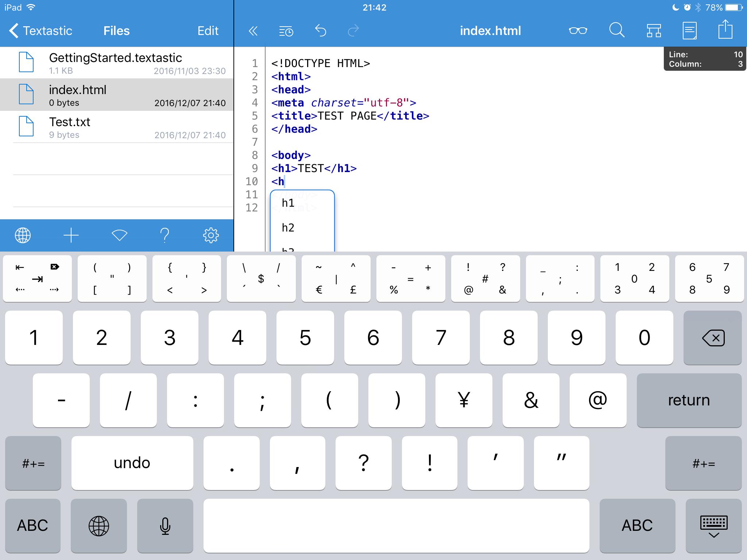Screen dimensions: 747x560
Task: Switch to letters with left ABC key
Action: coord(33,525)
